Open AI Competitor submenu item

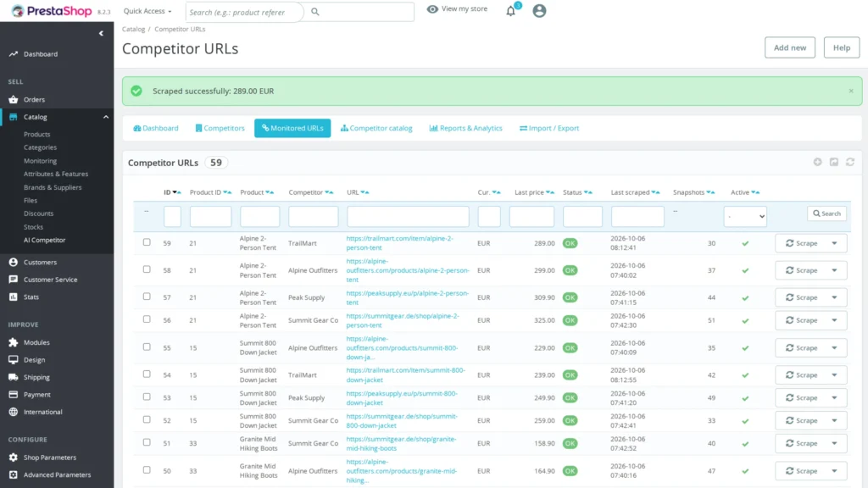[x=44, y=240]
